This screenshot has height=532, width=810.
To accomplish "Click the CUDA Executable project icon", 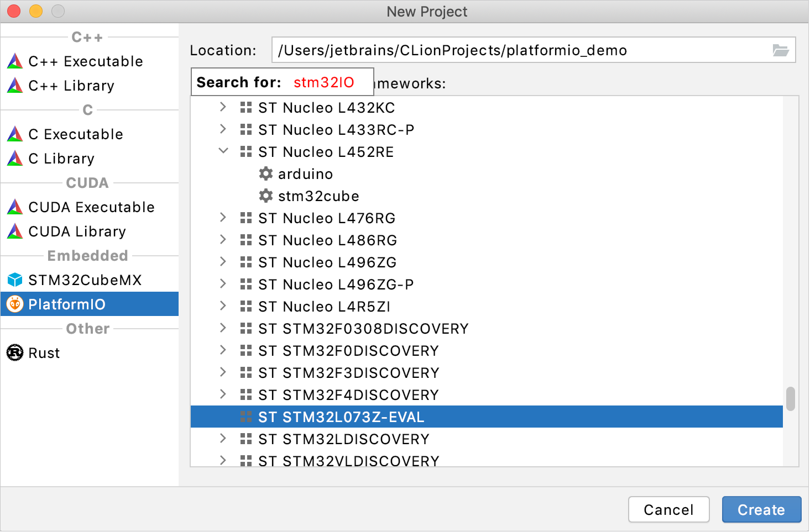I will point(15,207).
